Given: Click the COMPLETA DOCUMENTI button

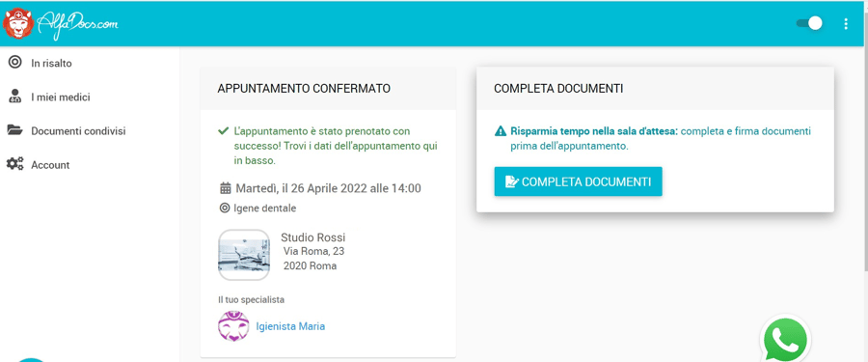Looking at the screenshot, I should (x=578, y=181).
